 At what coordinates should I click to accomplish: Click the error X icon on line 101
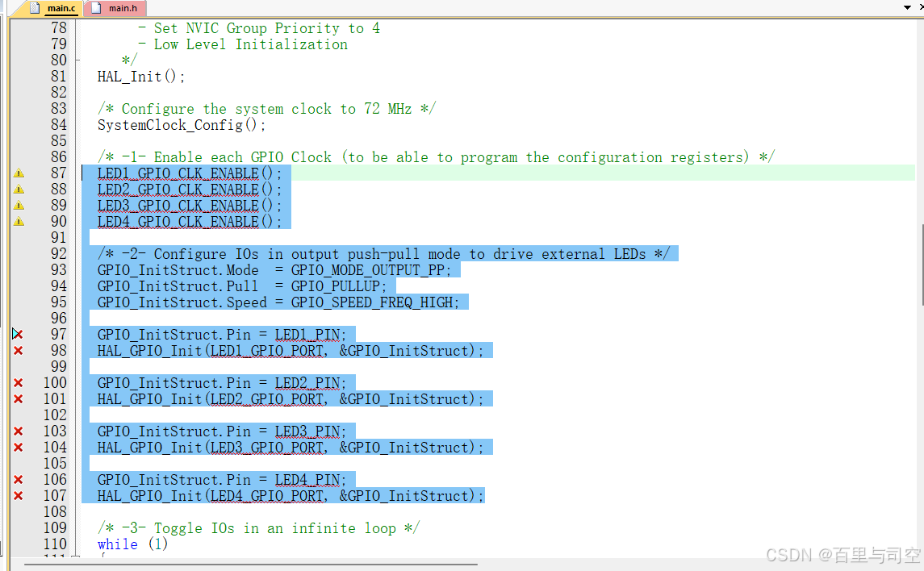pos(19,398)
